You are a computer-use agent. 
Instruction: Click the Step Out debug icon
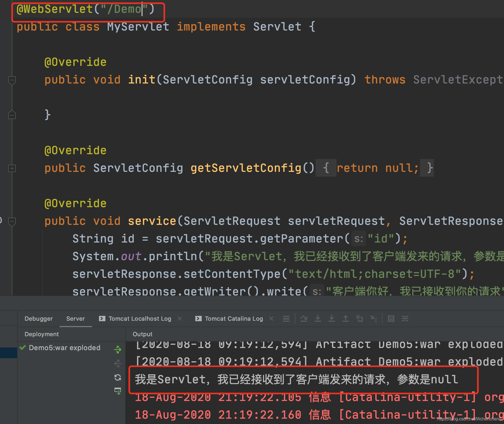pyautogui.click(x=346, y=319)
